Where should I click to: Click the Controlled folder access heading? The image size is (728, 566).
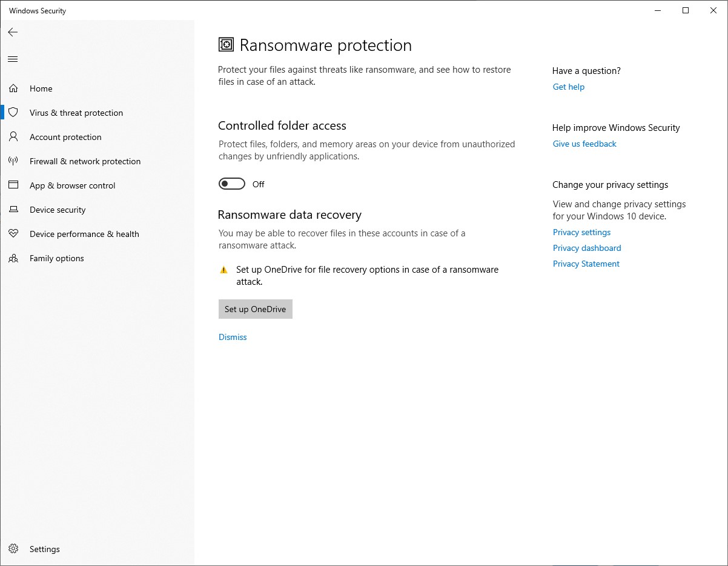click(282, 125)
